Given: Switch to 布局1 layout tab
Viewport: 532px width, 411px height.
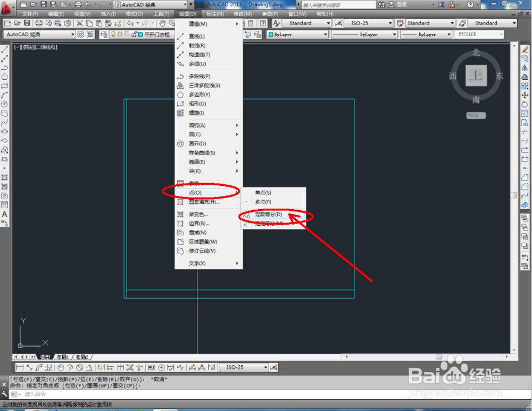Looking at the screenshot, I should click(63, 357).
